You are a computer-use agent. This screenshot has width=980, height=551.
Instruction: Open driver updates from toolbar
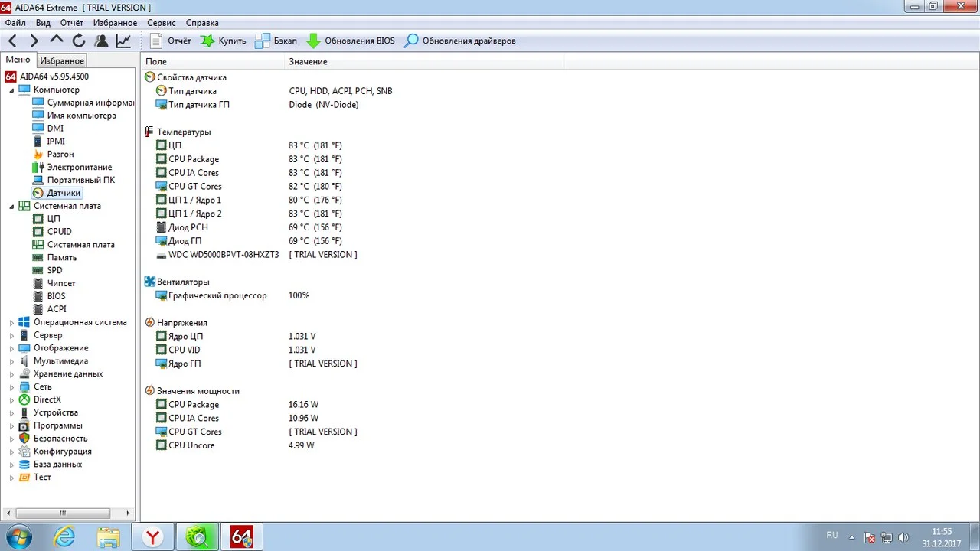click(460, 41)
